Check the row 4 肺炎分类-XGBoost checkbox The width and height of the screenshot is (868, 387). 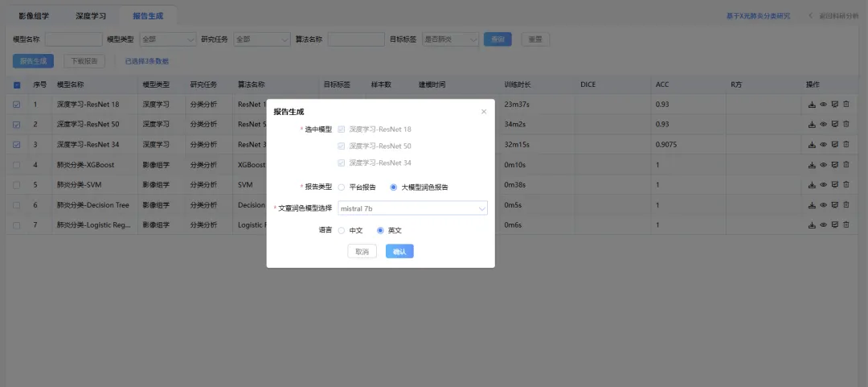pyautogui.click(x=17, y=165)
